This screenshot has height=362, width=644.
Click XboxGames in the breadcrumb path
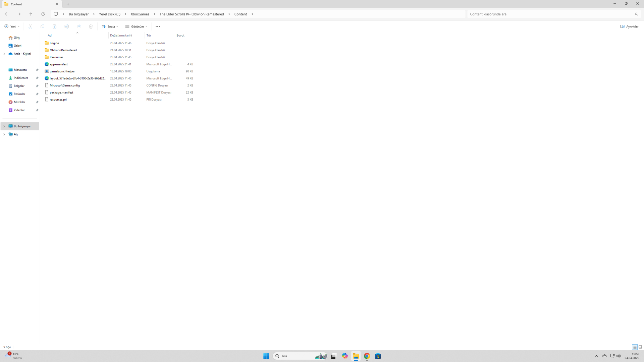coord(140,14)
